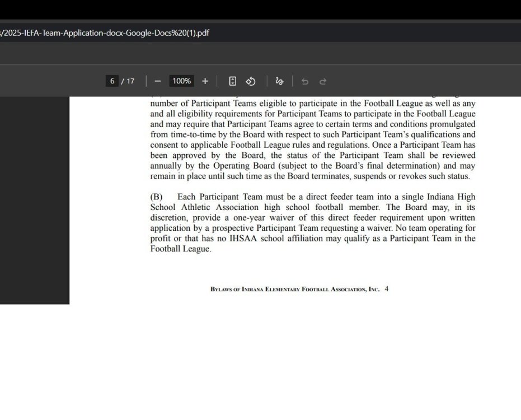The image size is (521, 420).
Task: Click paragraph (B) label in document
Action: (156, 197)
